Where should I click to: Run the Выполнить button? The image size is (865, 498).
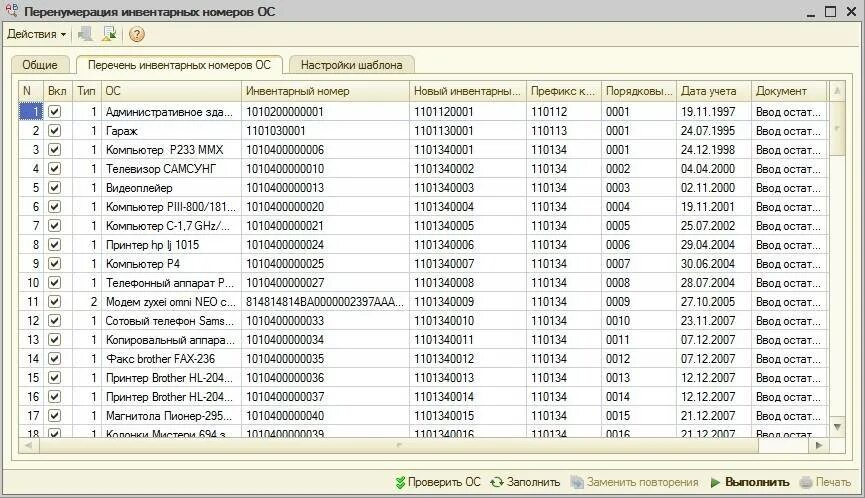750,482
